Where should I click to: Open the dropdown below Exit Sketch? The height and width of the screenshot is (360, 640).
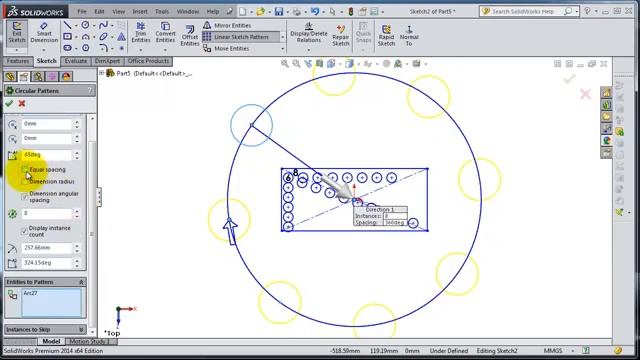pos(17,50)
